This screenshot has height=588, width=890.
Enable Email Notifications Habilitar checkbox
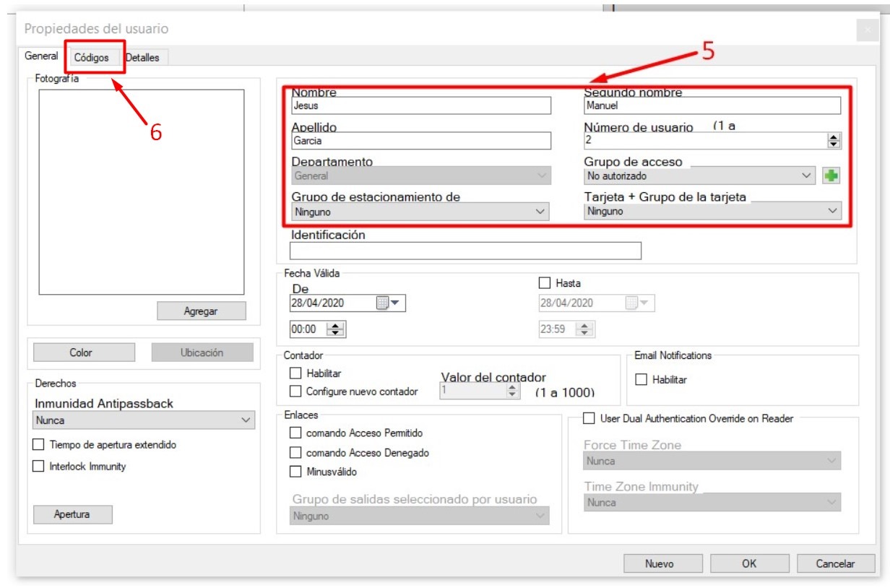coord(641,379)
